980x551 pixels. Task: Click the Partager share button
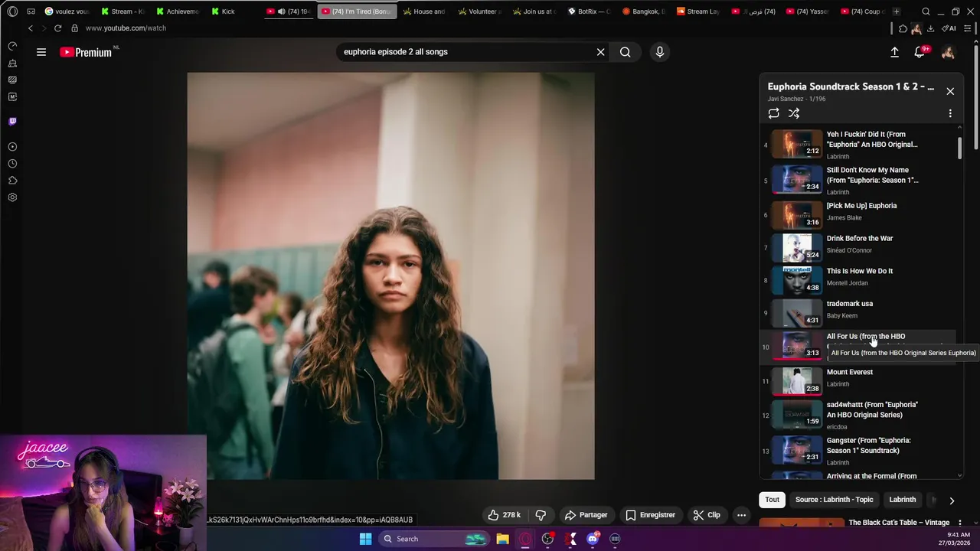point(586,515)
